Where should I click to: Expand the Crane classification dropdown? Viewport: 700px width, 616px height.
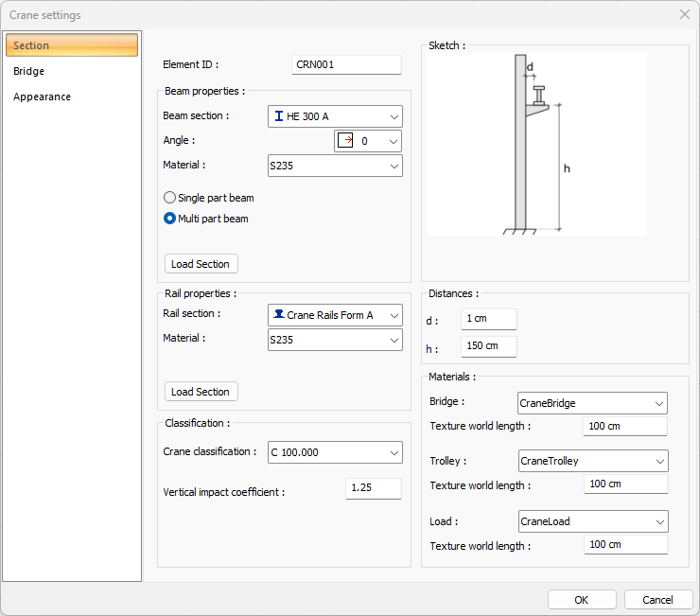(336, 452)
